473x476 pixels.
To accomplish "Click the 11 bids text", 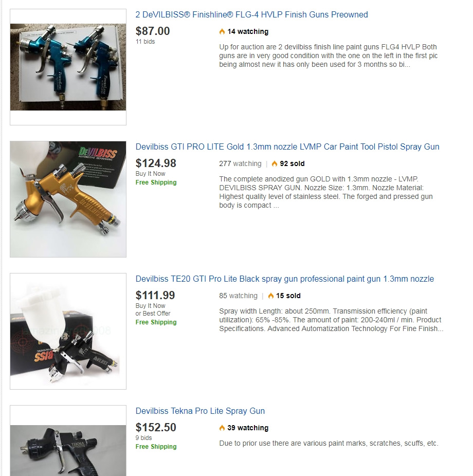I will 145,42.
